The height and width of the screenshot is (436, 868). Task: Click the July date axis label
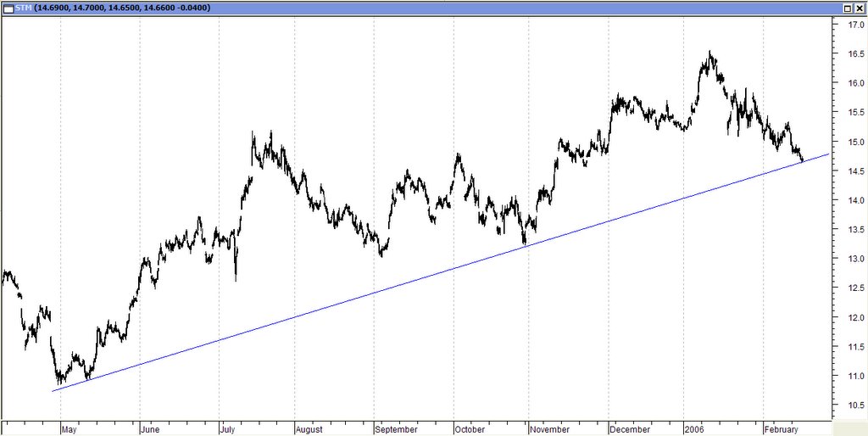point(229,429)
